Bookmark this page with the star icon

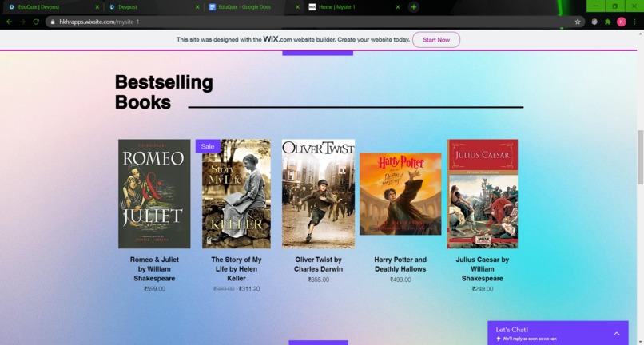tap(578, 22)
